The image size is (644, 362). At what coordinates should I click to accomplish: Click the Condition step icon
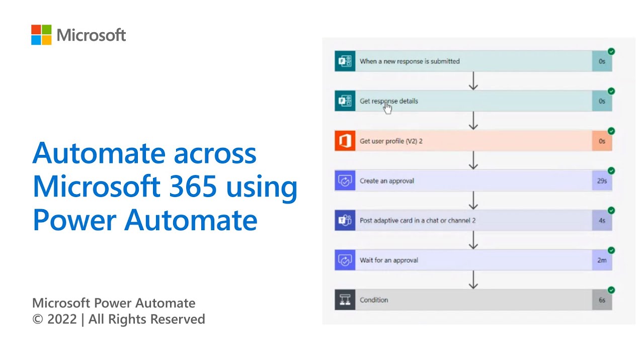point(345,300)
